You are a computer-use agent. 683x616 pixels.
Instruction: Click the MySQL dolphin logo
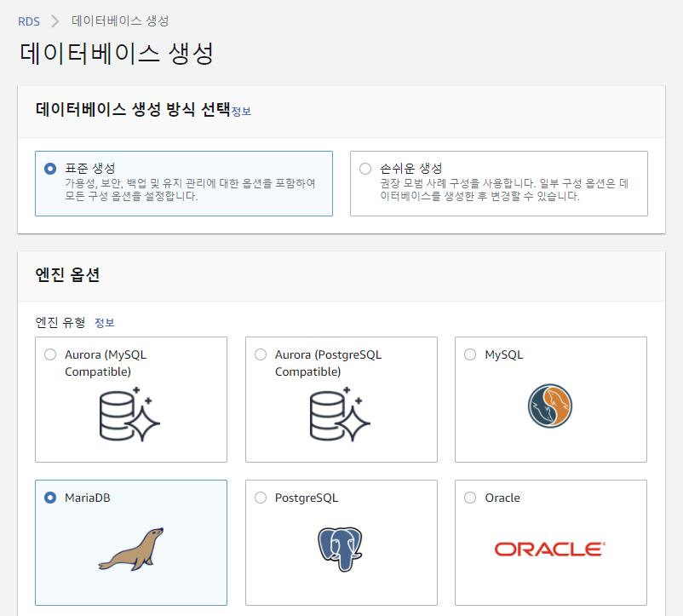click(550, 406)
